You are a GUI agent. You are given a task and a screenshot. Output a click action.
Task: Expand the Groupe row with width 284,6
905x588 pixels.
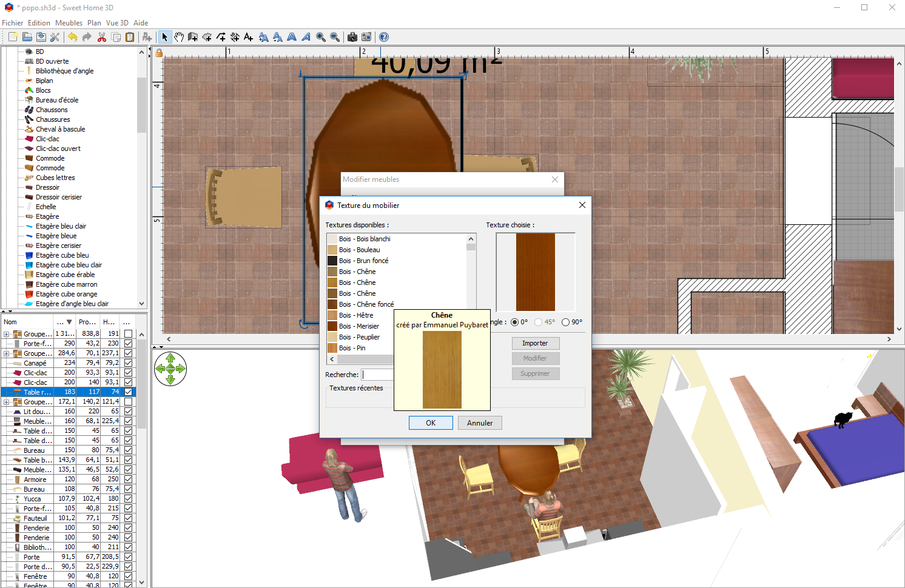pos(6,353)
